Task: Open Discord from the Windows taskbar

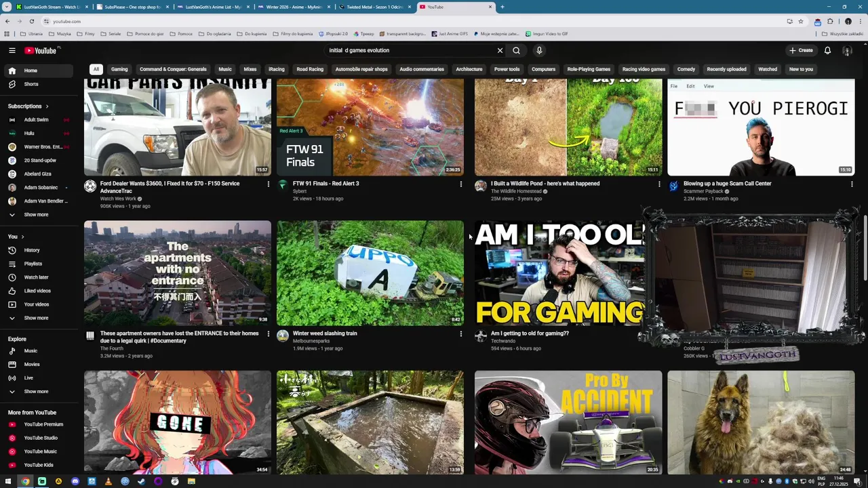Action: pyautogui.click(x=75, y=481)
